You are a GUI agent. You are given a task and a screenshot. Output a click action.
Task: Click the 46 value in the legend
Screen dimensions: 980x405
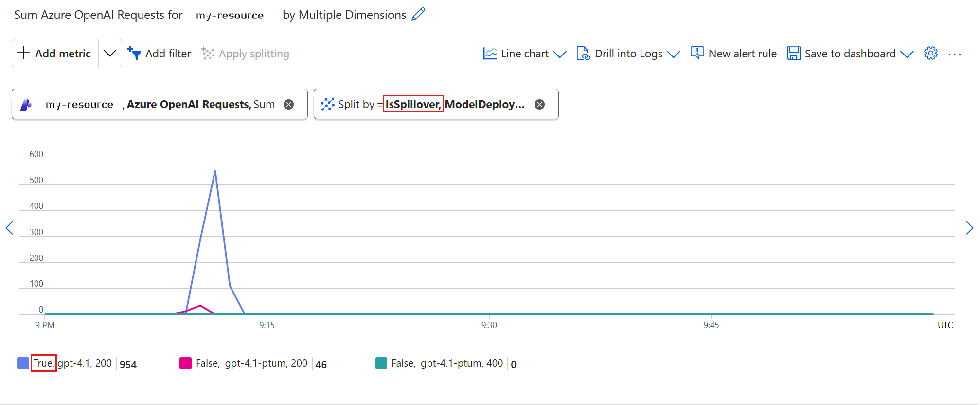(321, 364)
